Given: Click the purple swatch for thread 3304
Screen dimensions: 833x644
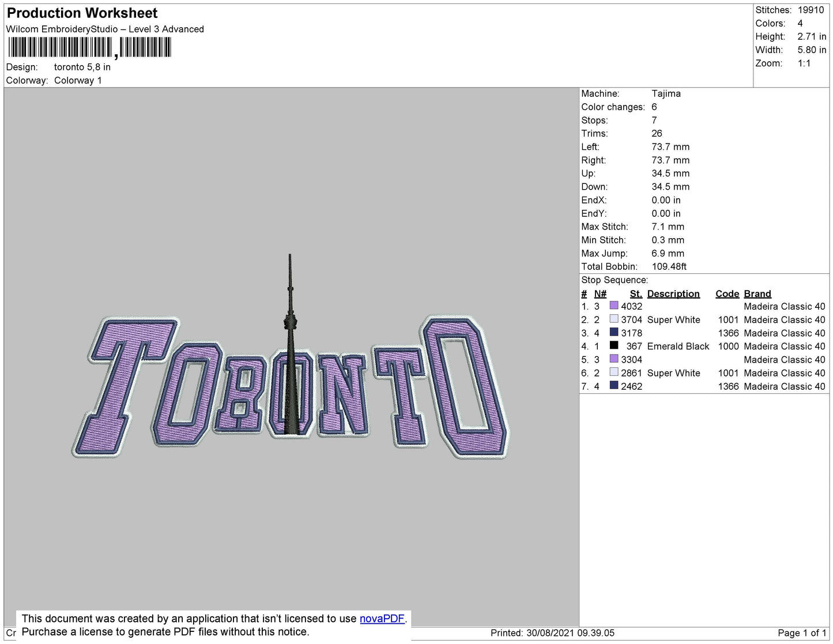Looking at the screenshot, I should (614, 359).
